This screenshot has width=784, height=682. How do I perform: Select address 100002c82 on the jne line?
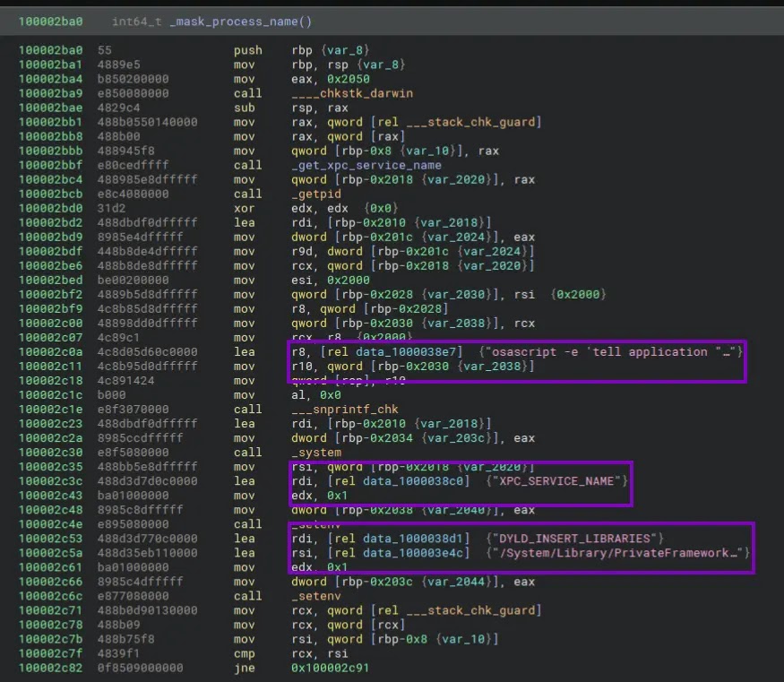coord(50,668)
